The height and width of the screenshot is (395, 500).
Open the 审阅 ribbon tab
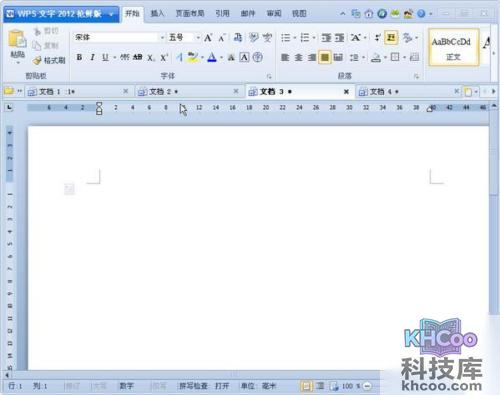274,14
